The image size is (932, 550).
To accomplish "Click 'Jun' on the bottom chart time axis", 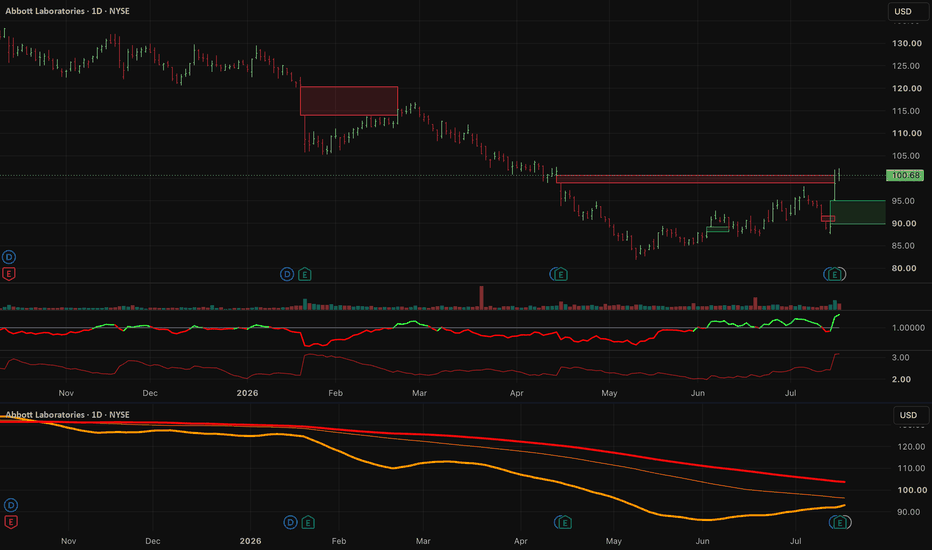I will click(x=703, y=541).
